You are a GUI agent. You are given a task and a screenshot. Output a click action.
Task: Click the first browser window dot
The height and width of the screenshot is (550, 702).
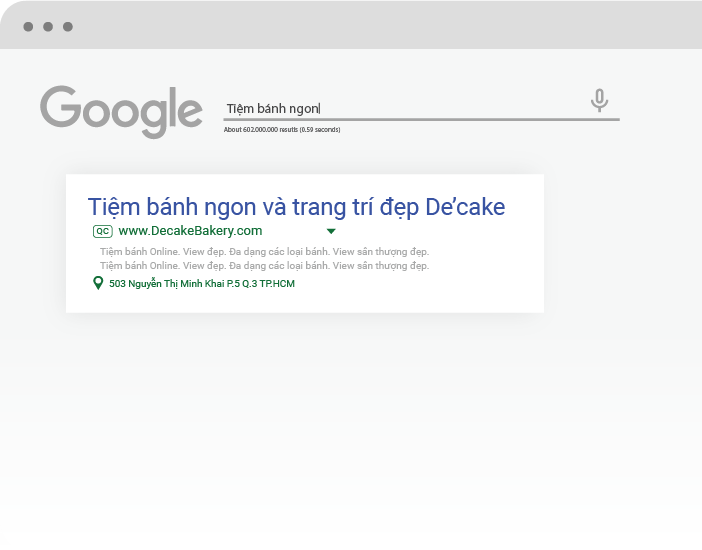tap(28, 27)
